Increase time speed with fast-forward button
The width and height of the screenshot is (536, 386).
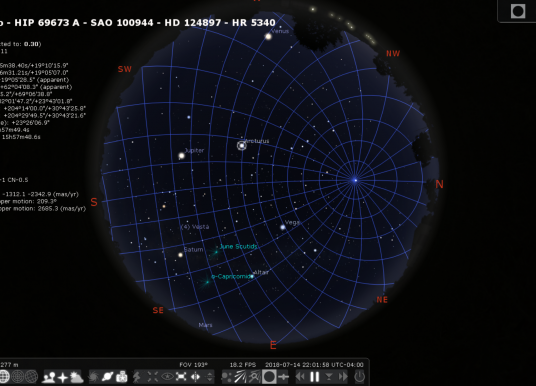click(343, 377)
